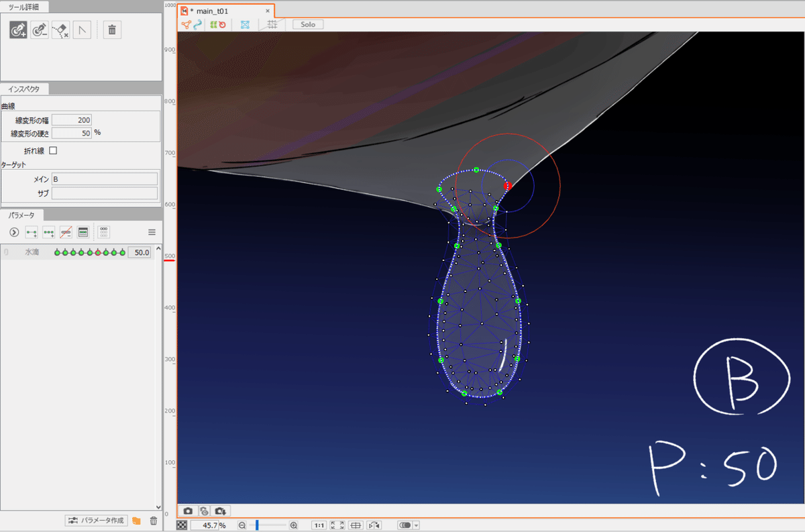Click the add two keys icon
Viewport: 805px width, 532px height.
[x=32, y=232]
